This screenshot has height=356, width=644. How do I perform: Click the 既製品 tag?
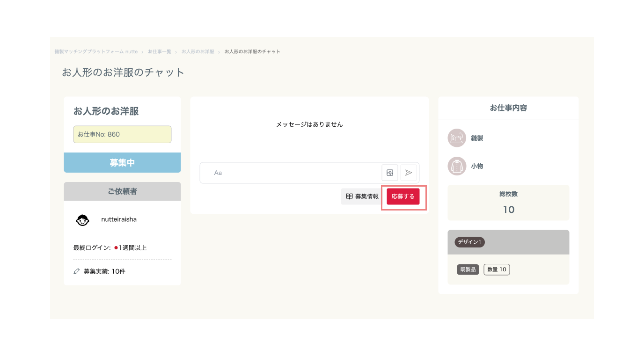coord(468,269)
